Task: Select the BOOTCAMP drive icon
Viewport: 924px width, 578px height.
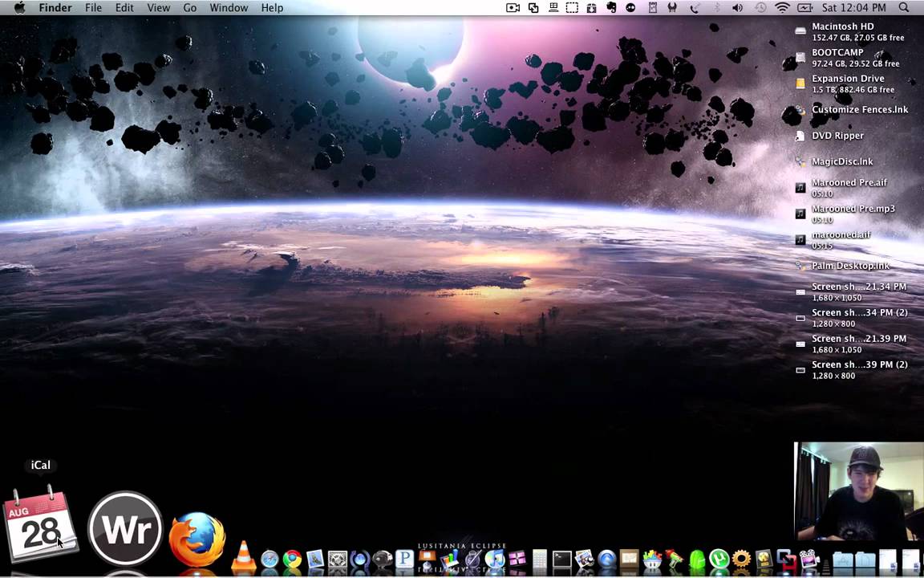Action: 847,58
